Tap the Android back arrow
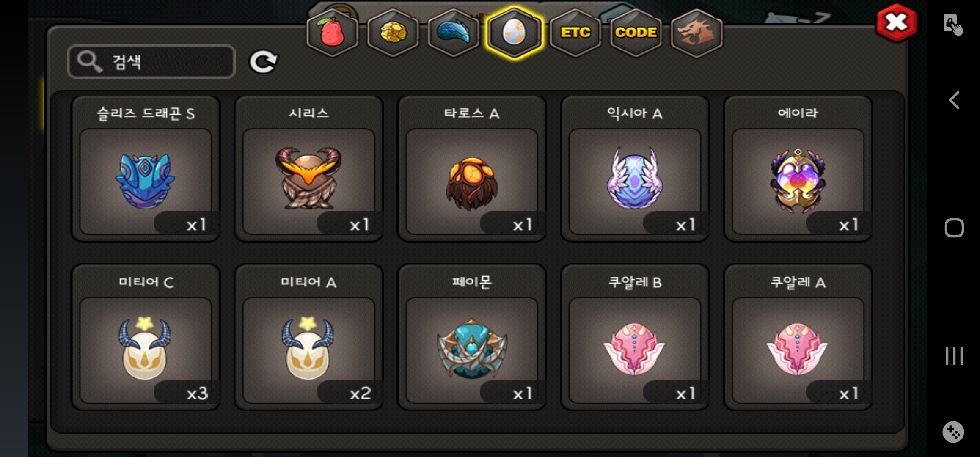 point(954,100)
